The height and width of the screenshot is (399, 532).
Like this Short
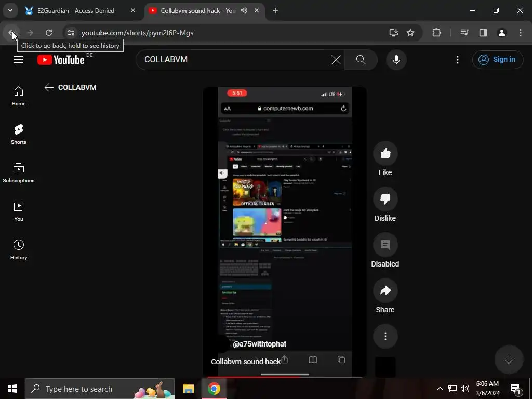point(385,154)
